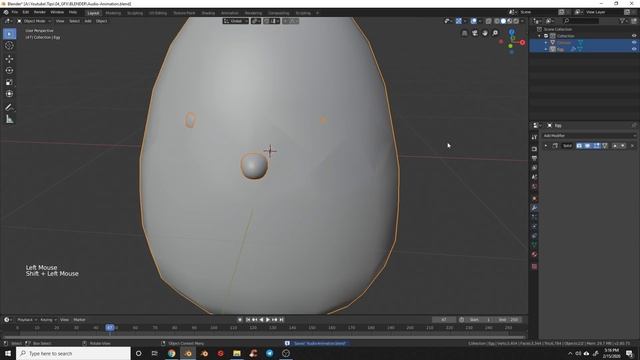
Task: Open the Render properties tab
Action: (x=534, y=149)
